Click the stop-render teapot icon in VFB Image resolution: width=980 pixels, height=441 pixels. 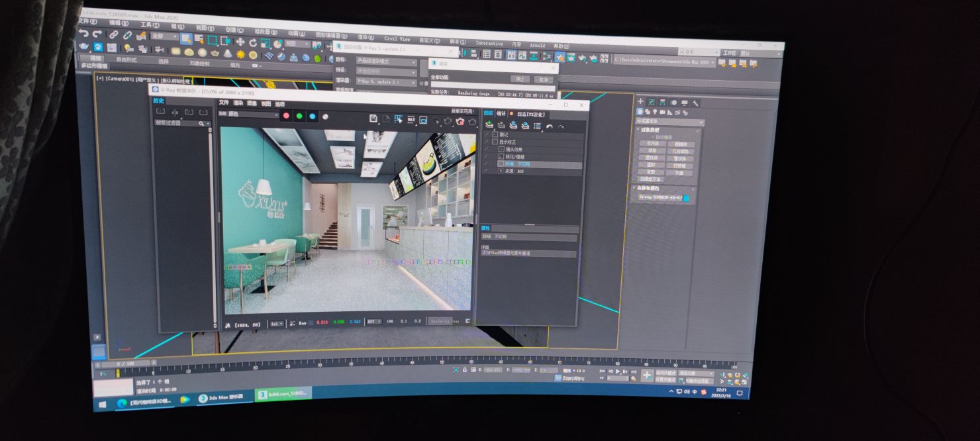pyautogui.click(x=459, y=121)
